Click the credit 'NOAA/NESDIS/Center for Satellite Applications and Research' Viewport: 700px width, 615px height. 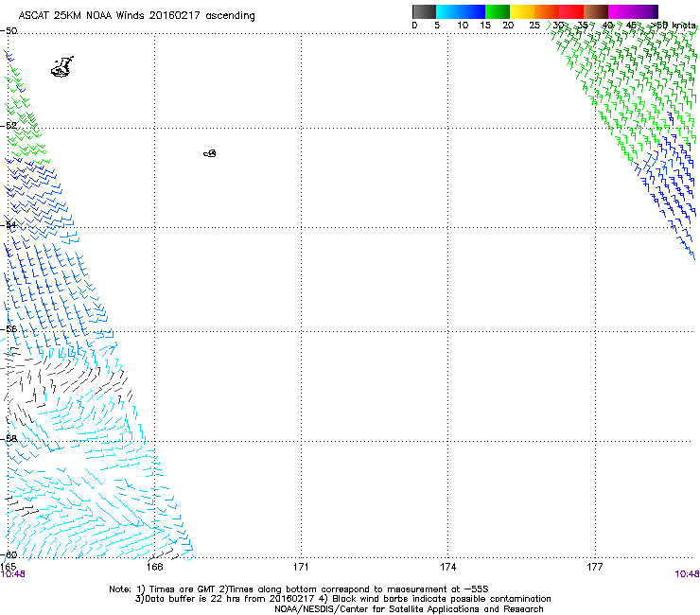pos(409,609)
